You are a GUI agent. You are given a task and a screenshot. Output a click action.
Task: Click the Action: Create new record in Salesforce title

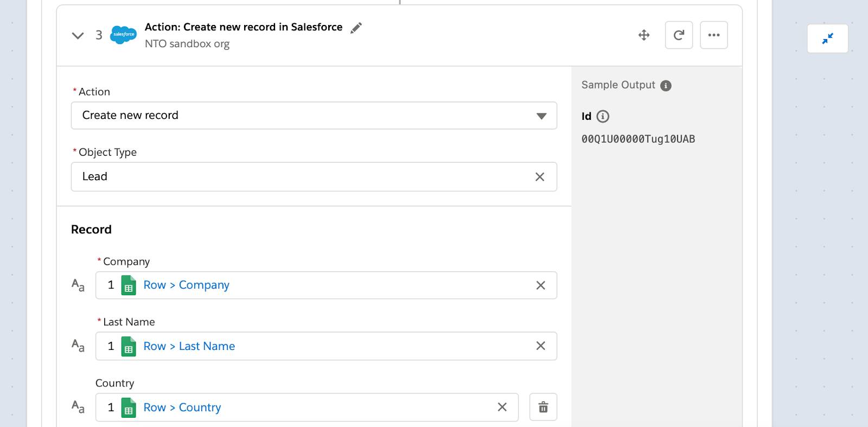[244, 27]
